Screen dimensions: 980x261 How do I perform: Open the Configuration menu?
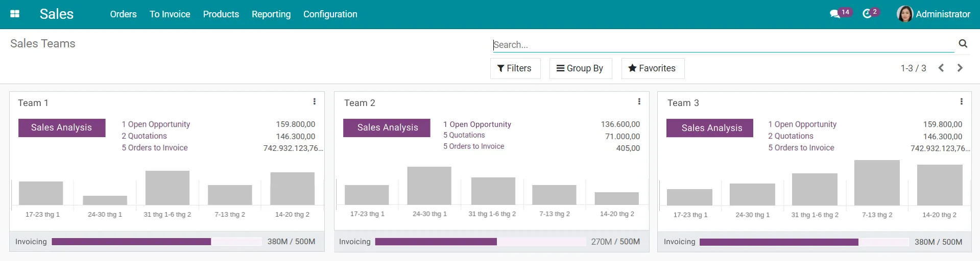click(330, 14)
